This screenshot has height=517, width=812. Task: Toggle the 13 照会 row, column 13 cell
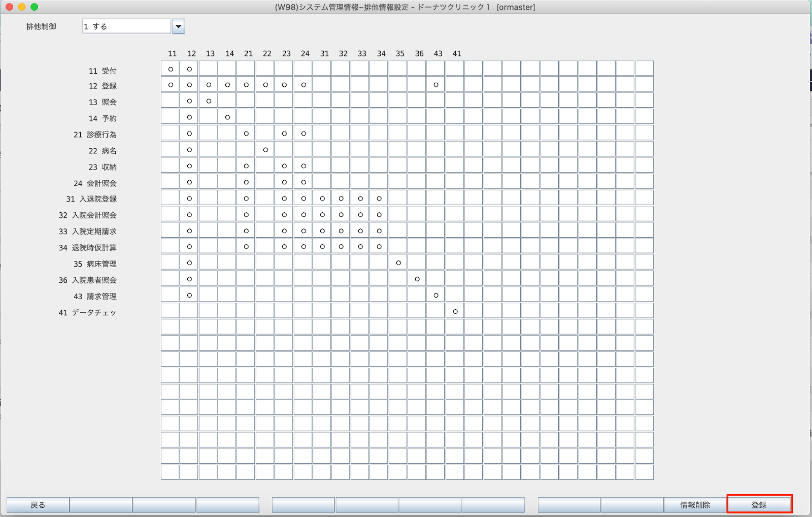click(x=209, y=101)
